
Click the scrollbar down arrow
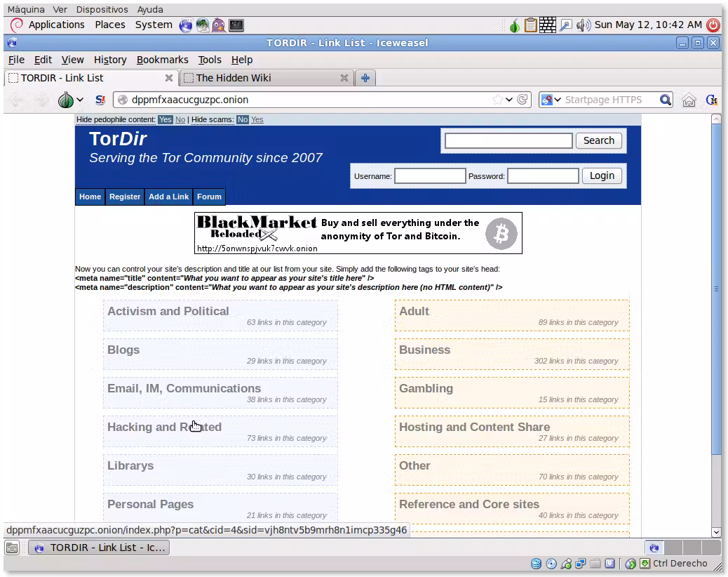716,532
